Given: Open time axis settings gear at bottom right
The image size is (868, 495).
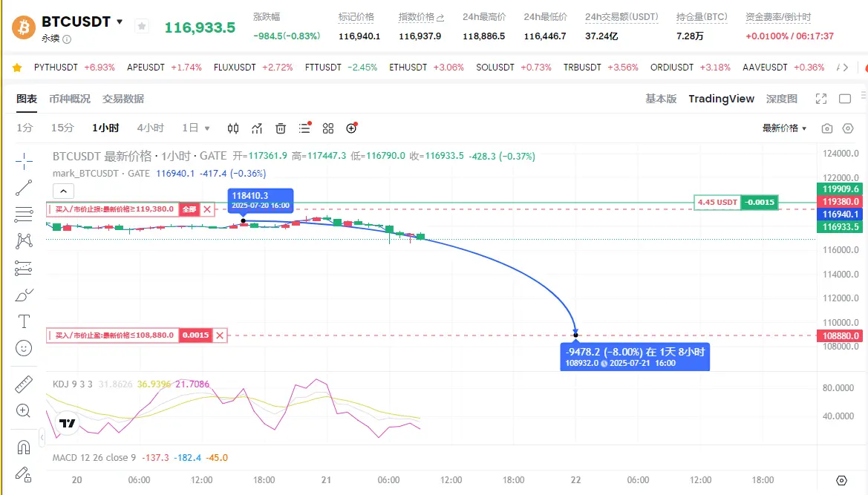Looking at the screenshot, I should [841, 480].
